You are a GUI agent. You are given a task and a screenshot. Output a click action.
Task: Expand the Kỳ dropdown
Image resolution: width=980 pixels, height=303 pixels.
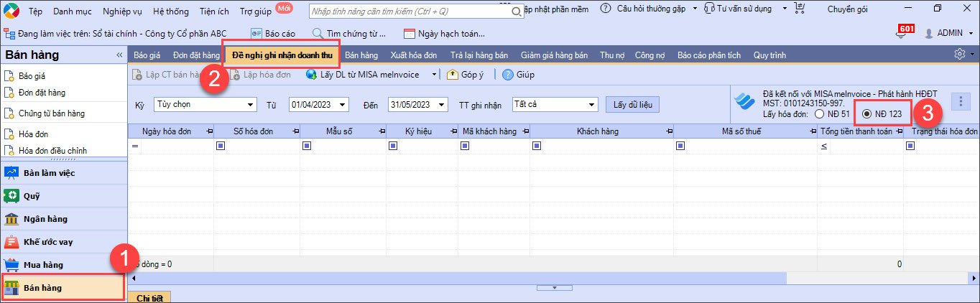[250, 105]
